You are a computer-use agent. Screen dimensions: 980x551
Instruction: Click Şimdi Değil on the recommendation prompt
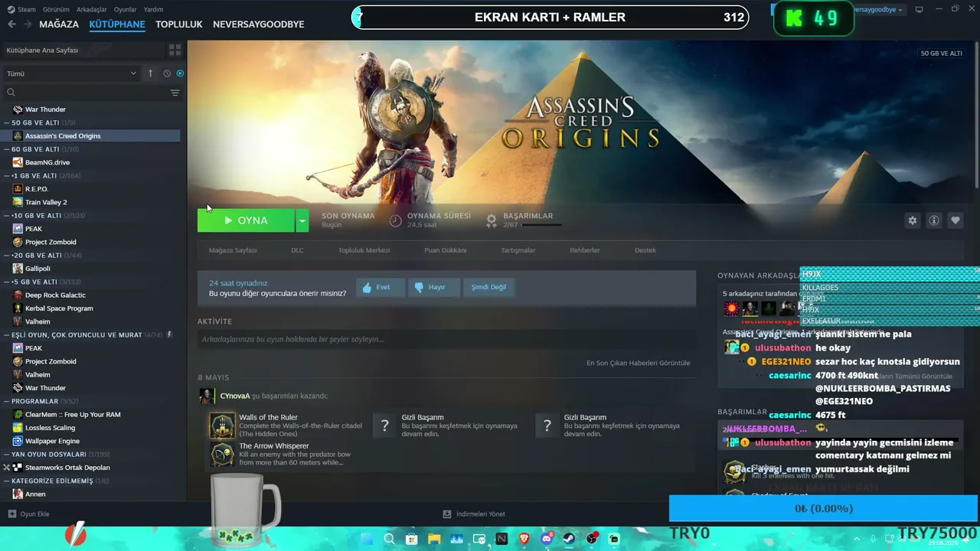[488, 288]
